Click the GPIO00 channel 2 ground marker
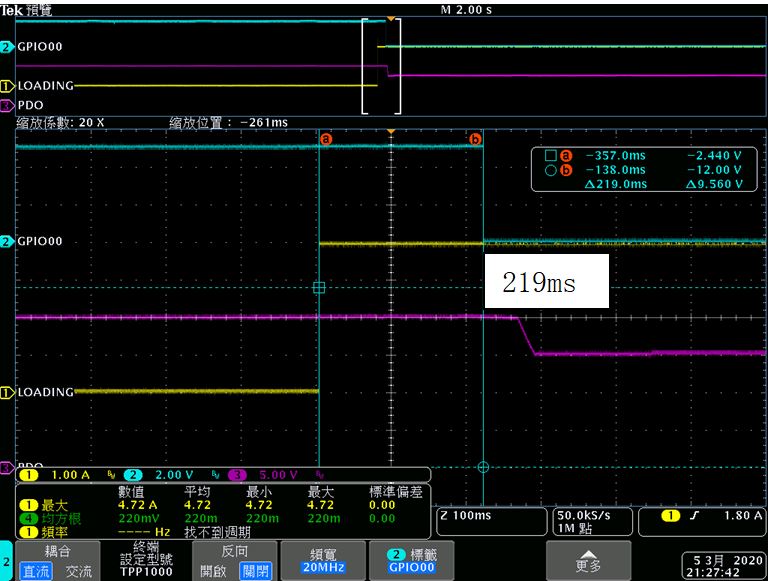 pyautogui.click(x=7, y=242)
